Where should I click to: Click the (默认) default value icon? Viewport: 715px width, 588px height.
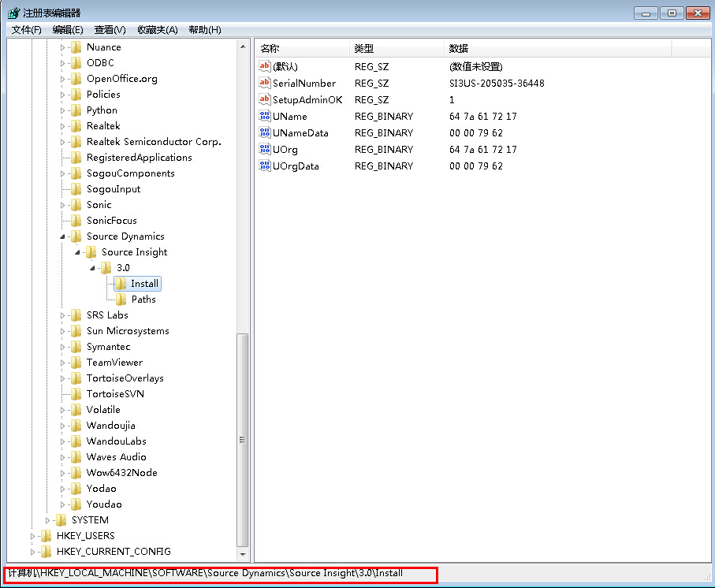(264, 66)
